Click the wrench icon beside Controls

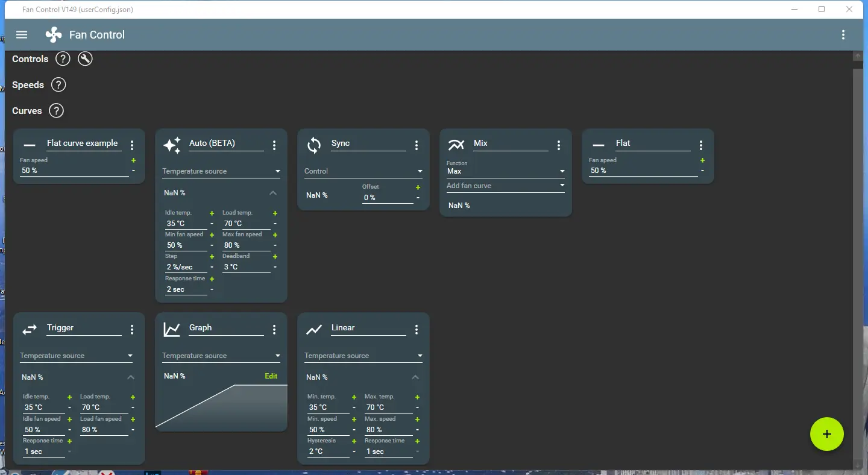[x=85, y=58]
